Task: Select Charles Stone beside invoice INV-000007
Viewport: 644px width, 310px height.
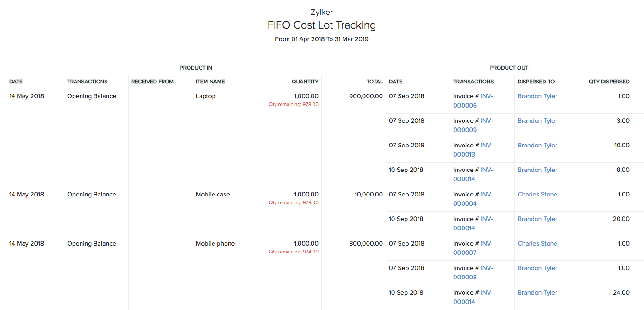Action: coord(537,244)
